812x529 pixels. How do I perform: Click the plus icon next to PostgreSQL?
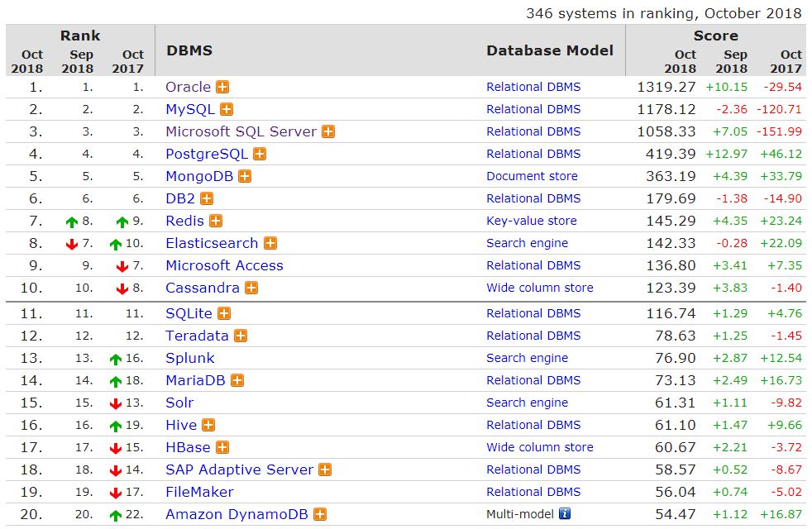(260, 154)
